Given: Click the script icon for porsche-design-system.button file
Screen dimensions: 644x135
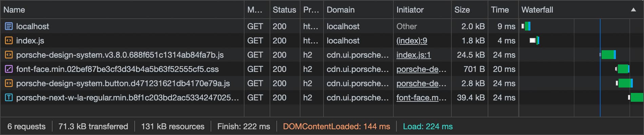Looking at the screenshot, I should tap(8, 83).
